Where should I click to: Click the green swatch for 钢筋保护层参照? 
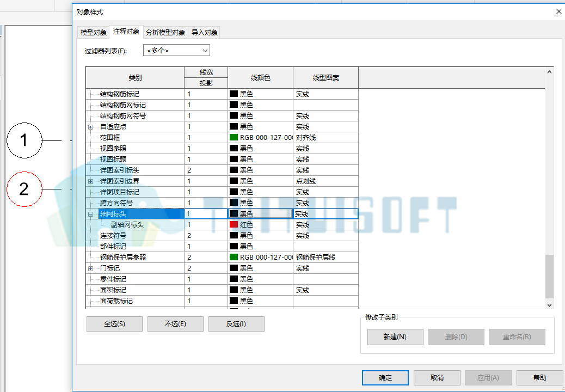234,257
